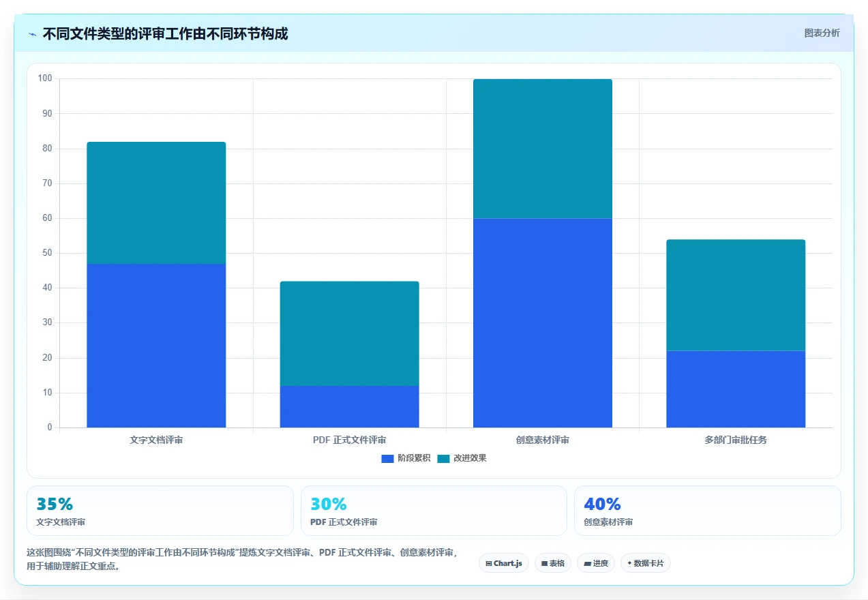Click the blue bar segment for 多部门审批任务

pos(736,389)
